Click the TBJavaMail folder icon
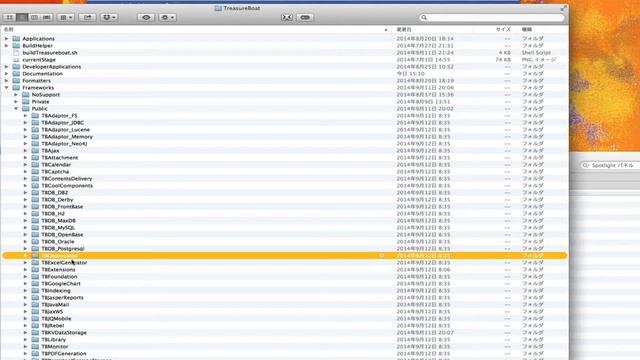 tap(35, 304)
